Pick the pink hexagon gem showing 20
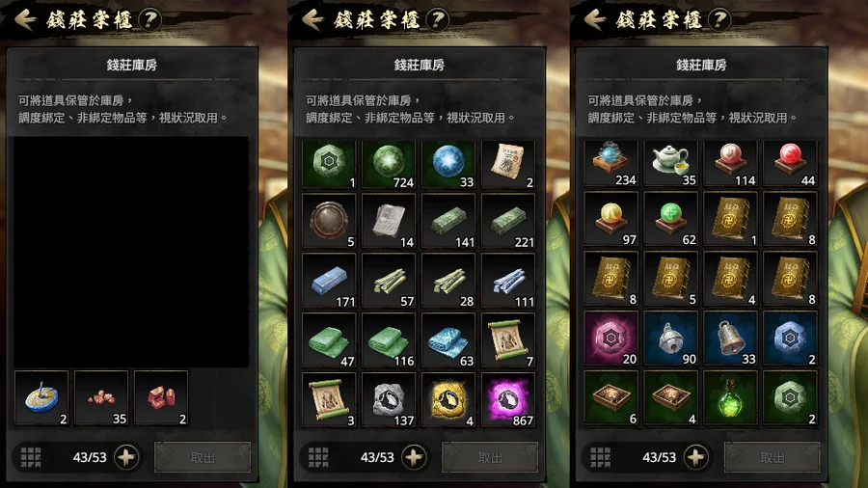868x488 pixels. tap(610, 339)
